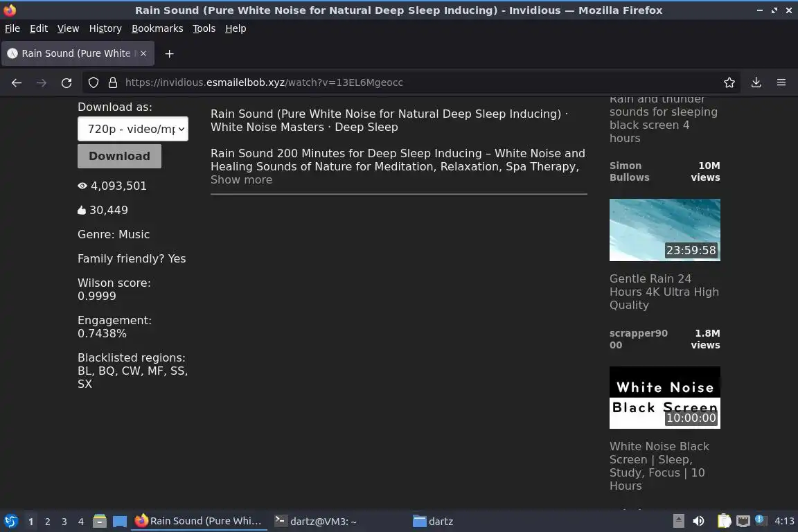Open the taskbar file manager launcher
This screenshot has width=798, height=532.
[100, 521]
